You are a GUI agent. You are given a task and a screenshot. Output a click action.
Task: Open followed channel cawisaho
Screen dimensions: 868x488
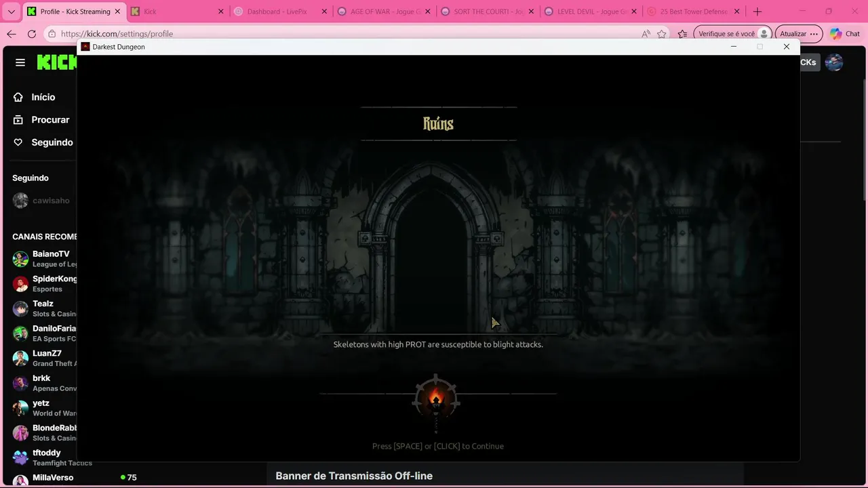(41, 201)
